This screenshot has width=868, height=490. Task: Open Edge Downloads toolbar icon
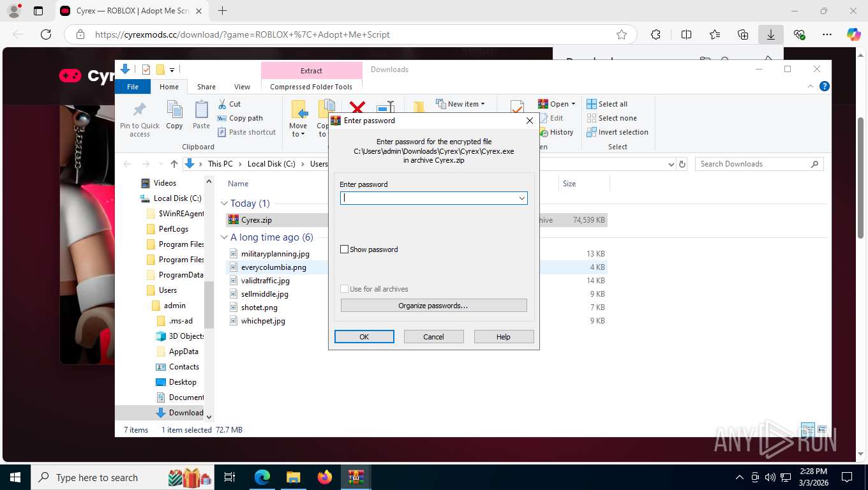[770, 34]
